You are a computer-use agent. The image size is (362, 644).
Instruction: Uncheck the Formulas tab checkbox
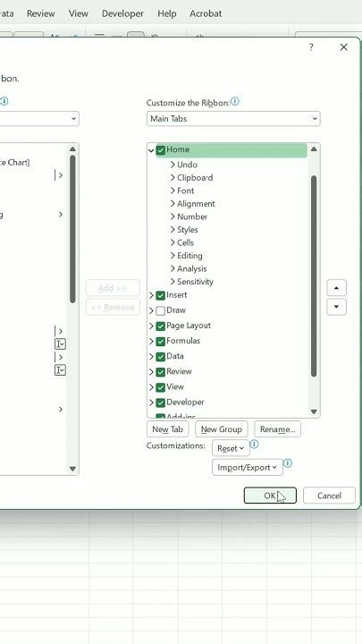pos(161,342)
